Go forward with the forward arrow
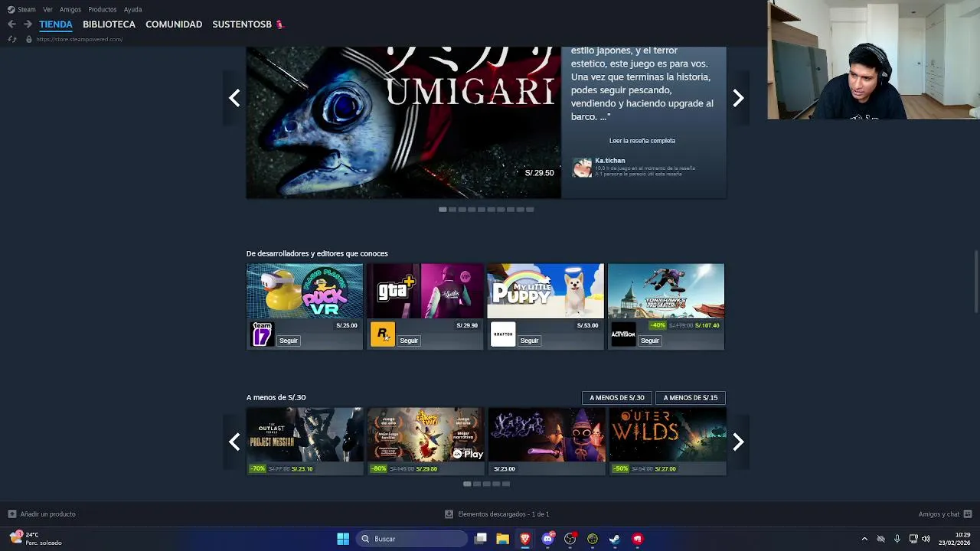The height and width of the screenshot is (551, 980). coord(28,24)
